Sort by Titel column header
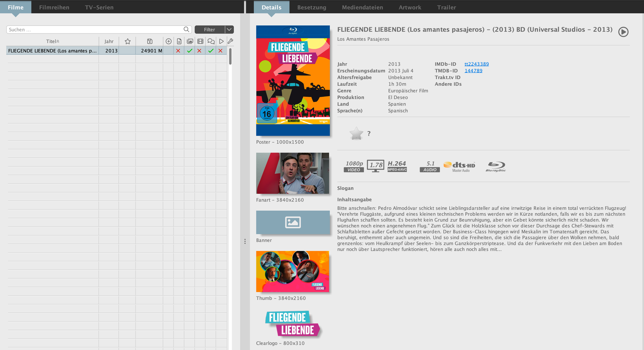644x350 pixels. pos(53,41)
